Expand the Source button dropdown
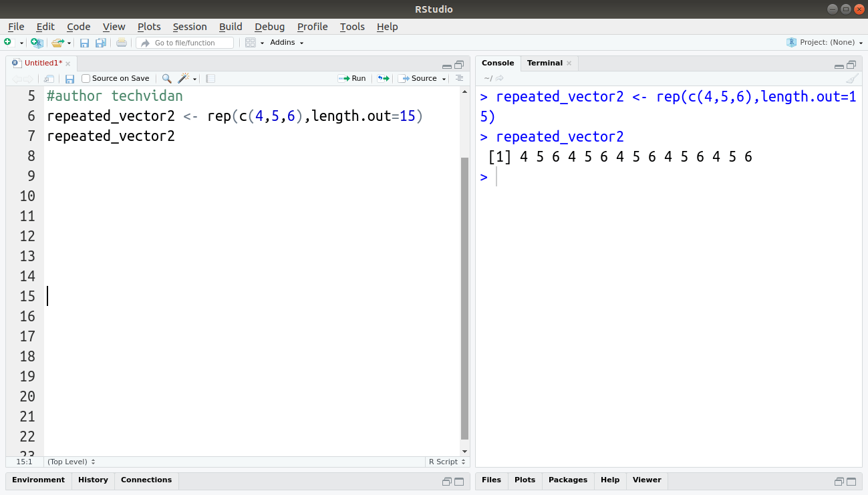 443,78
